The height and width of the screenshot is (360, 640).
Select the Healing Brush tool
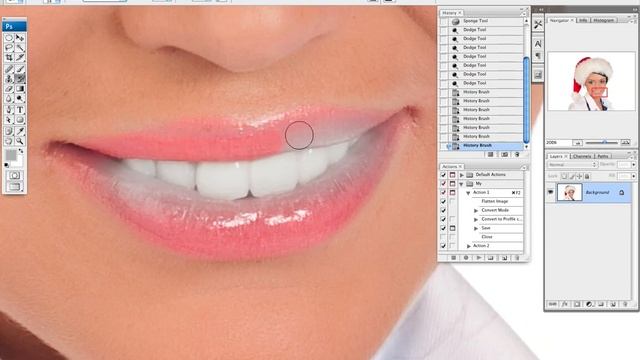tap(9, 69)
